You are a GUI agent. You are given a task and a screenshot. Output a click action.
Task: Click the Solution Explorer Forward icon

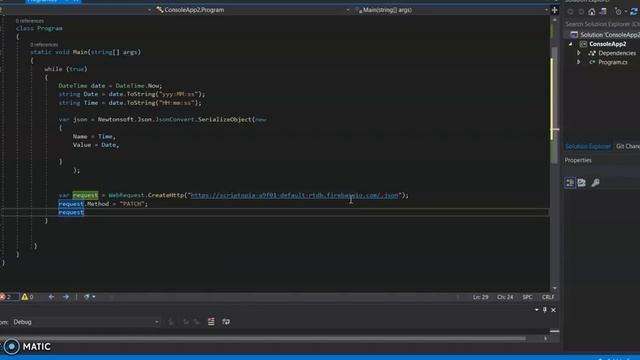[x=581, y=12]
